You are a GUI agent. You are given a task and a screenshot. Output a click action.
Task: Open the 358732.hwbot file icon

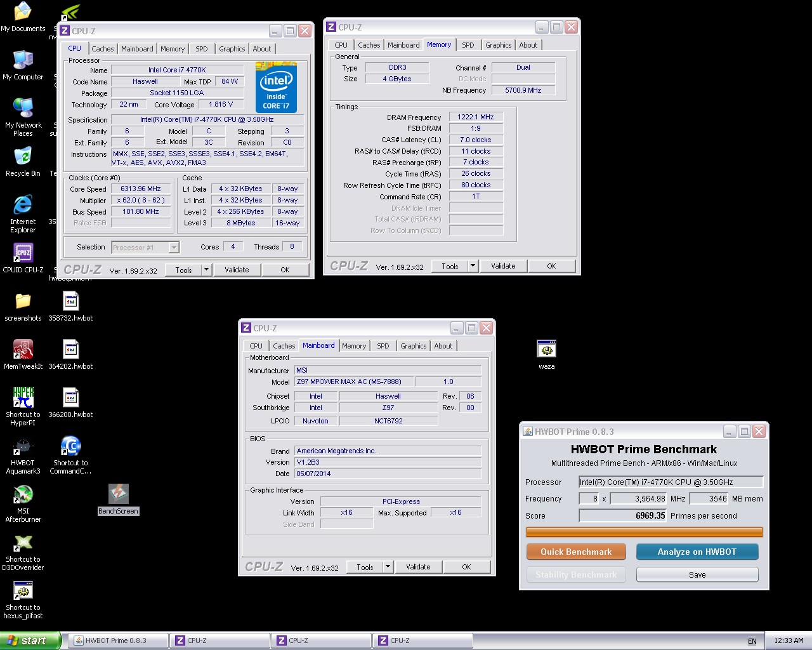(x=70, y=306)
